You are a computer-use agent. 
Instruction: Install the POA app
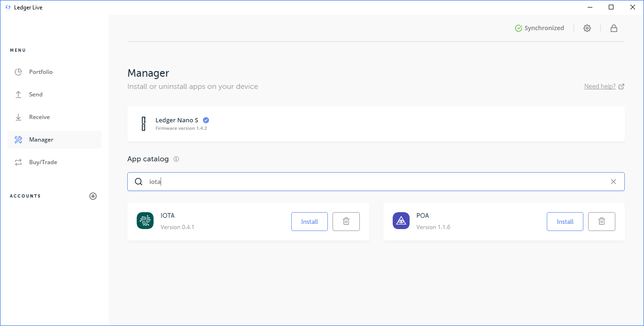tap(565, 222)
